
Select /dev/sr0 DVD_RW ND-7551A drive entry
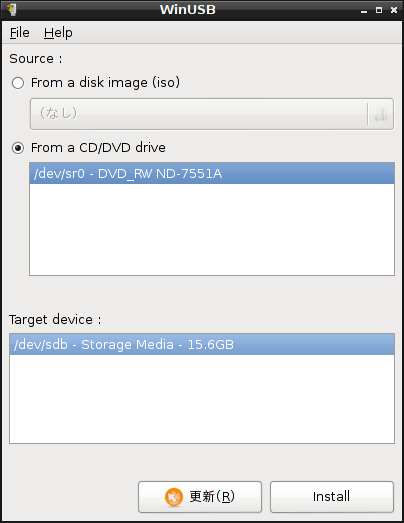[x=212, y=173]
